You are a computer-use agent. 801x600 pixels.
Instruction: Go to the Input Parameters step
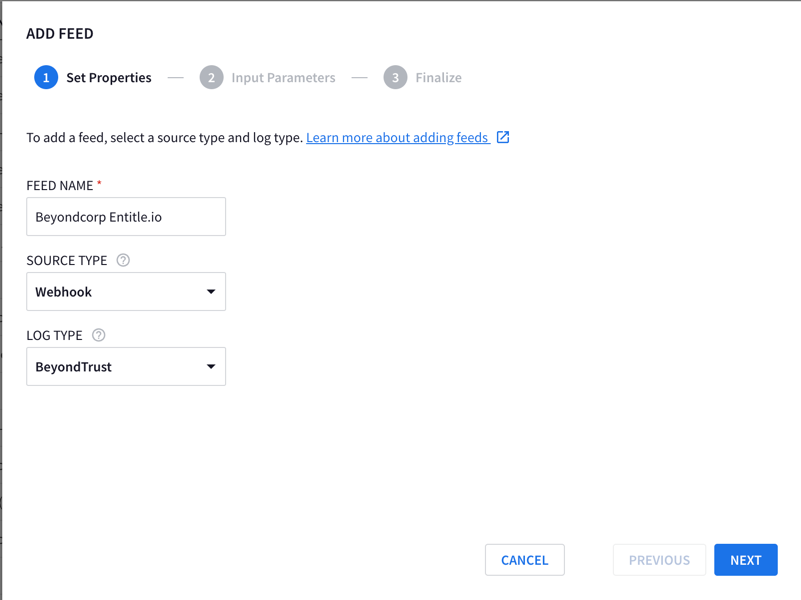(x=283, y=78)
